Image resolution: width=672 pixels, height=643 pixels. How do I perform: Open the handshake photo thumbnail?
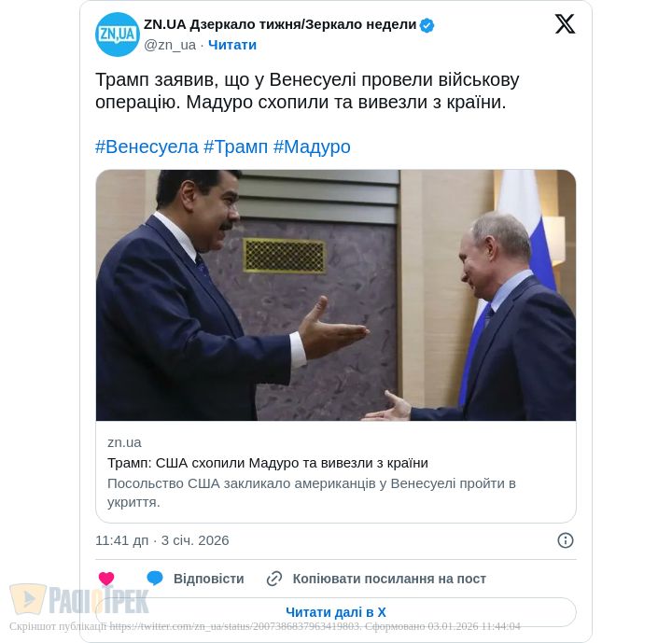(336, 295)
